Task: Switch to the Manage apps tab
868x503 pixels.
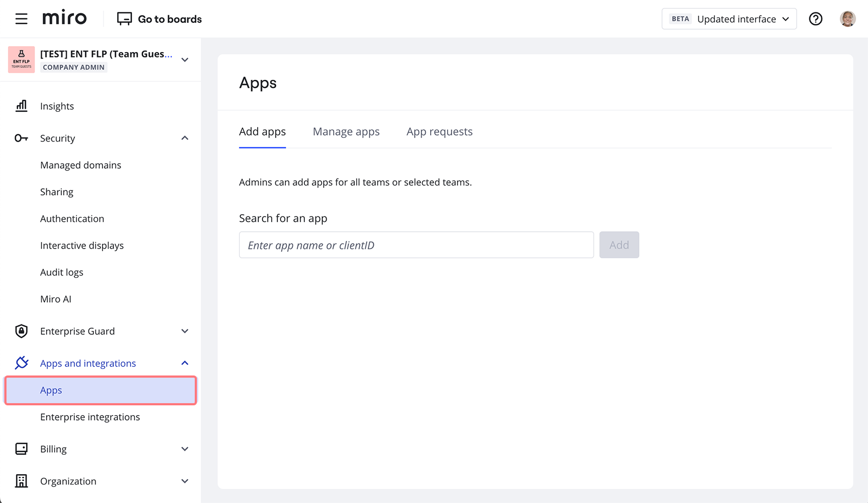Action: tap(346, 131)
